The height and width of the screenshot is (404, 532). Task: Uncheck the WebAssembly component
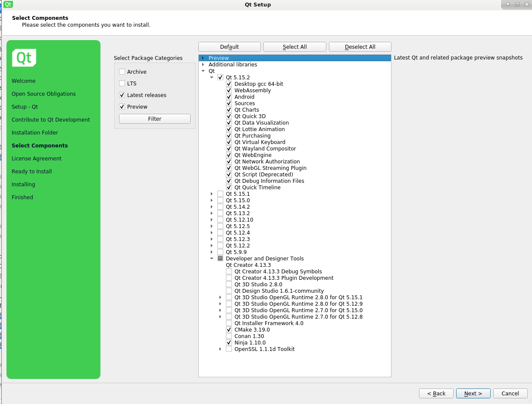(x=229, y=91)
